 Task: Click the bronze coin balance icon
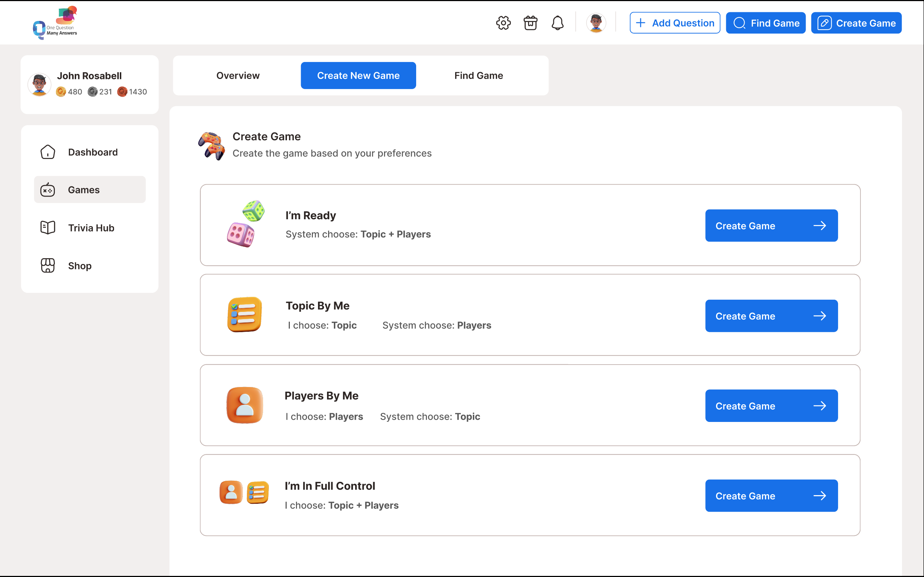click(122, 92)
